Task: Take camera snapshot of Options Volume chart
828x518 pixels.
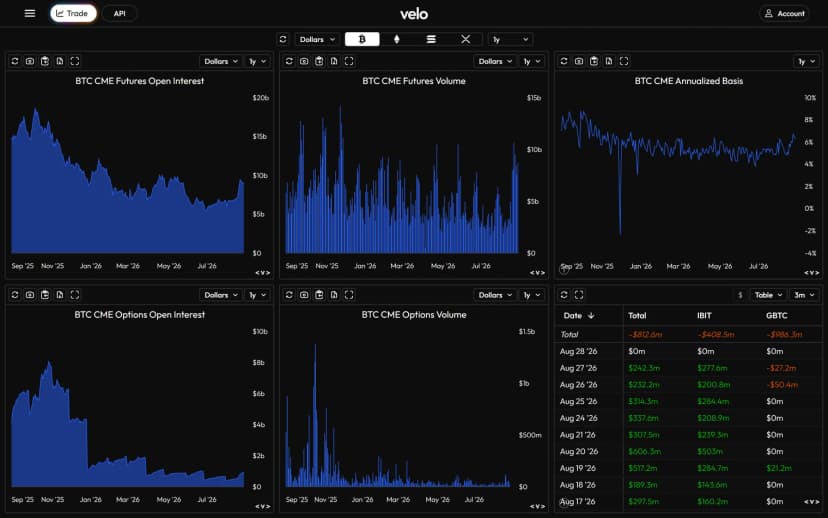Action: tap(304, 295)
